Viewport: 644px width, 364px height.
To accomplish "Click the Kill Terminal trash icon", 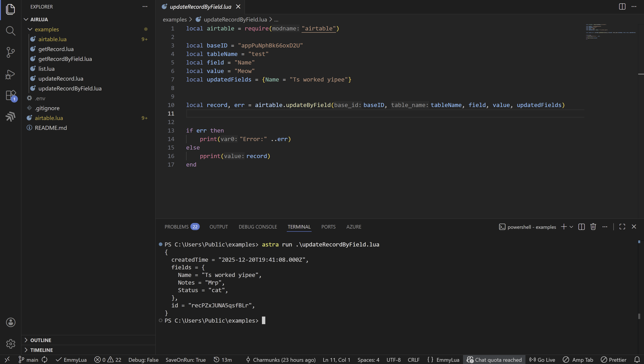I will [593, 227].
